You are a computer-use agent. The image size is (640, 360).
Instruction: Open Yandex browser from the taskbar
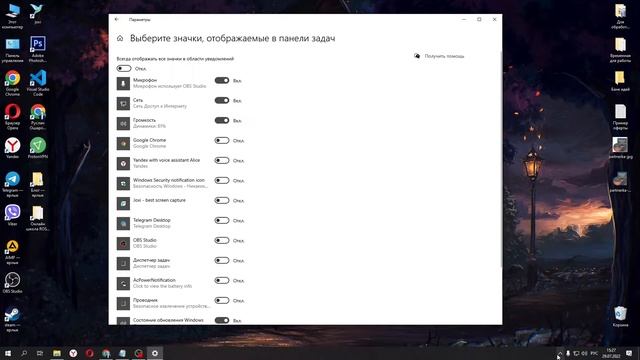click(x=73, y=353)
